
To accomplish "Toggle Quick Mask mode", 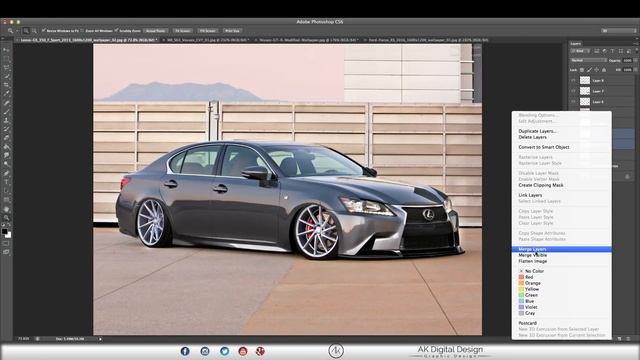I will [7, 244].
